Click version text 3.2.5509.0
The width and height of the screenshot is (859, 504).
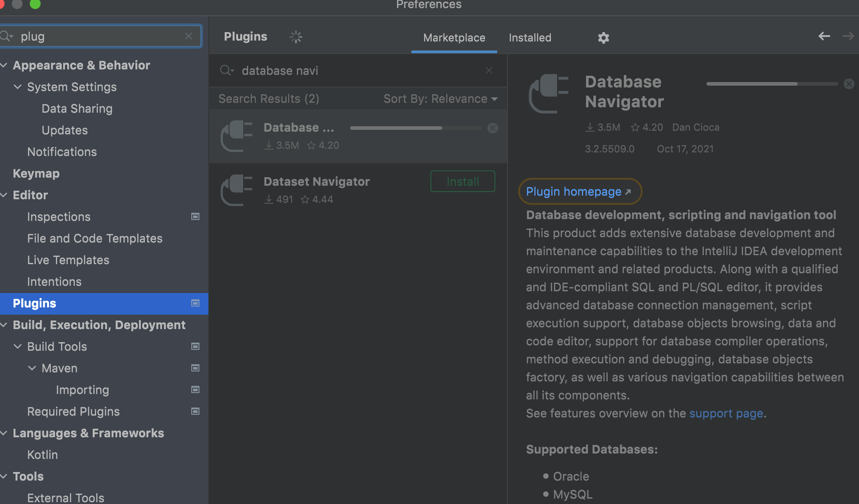pyautogui.click(x=610, y=149)
